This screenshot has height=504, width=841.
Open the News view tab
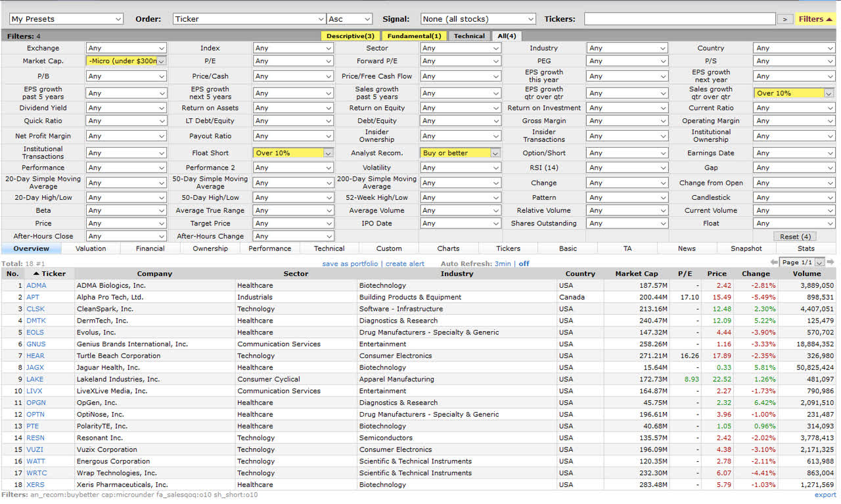click(687, 248)
